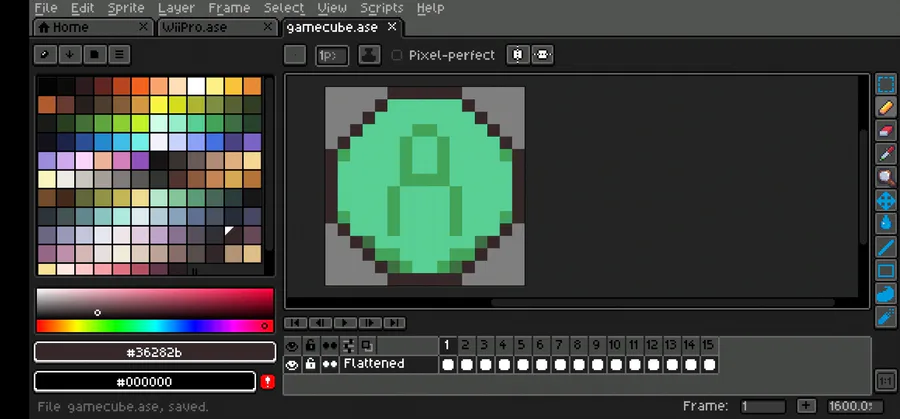Open the File menu

tap(46, 8)
